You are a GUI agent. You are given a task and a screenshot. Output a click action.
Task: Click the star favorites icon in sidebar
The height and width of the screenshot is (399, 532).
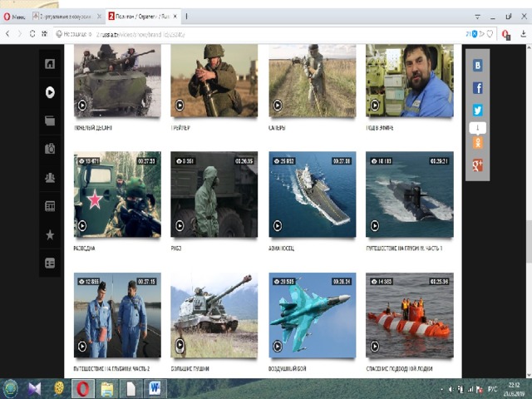point(50,234)
